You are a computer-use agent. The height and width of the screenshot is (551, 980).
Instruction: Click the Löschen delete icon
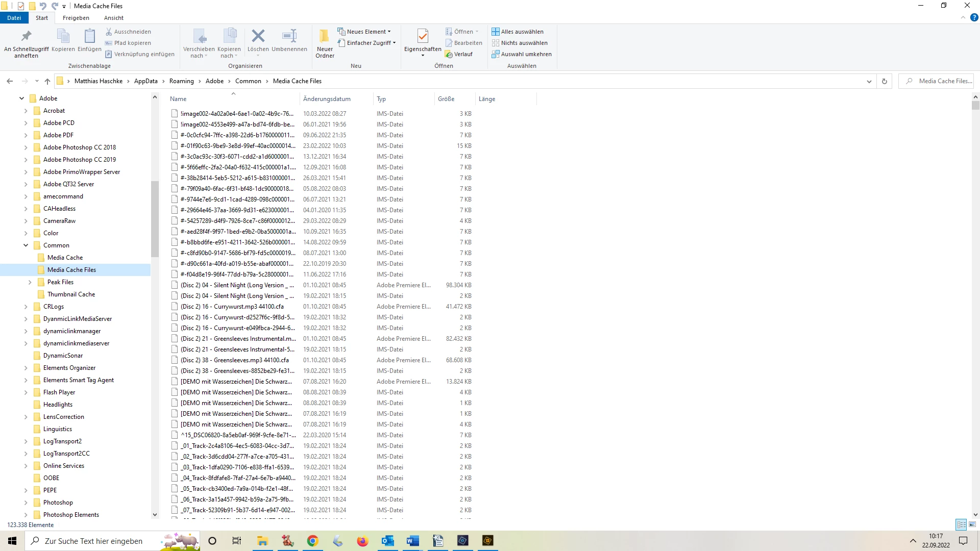pyautogui.click(x=258, y=36)
